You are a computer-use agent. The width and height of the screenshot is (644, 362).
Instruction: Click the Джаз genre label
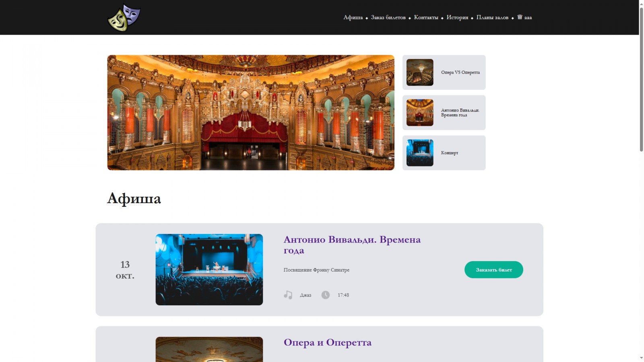pos(305,295)
